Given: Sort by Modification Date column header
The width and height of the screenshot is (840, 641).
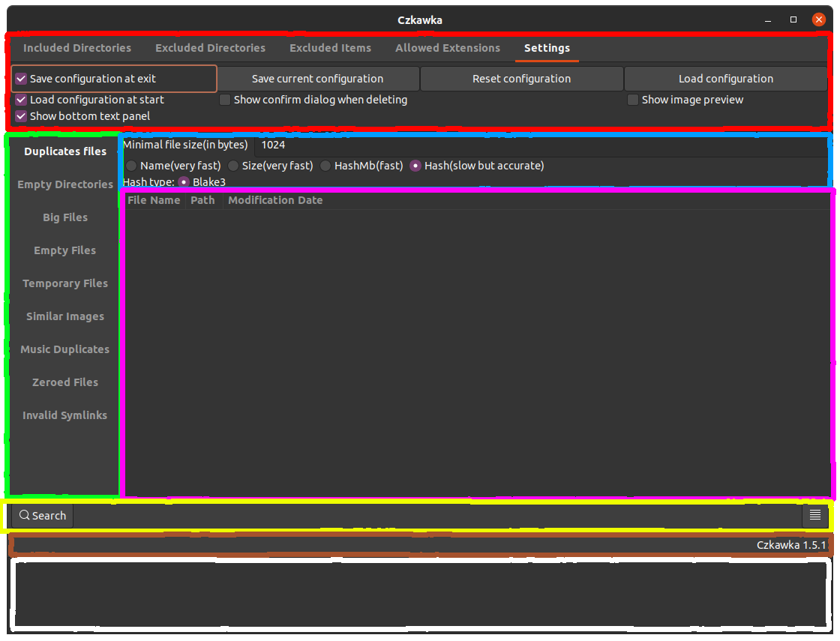Looking at the screenshot, I should 275,200.
